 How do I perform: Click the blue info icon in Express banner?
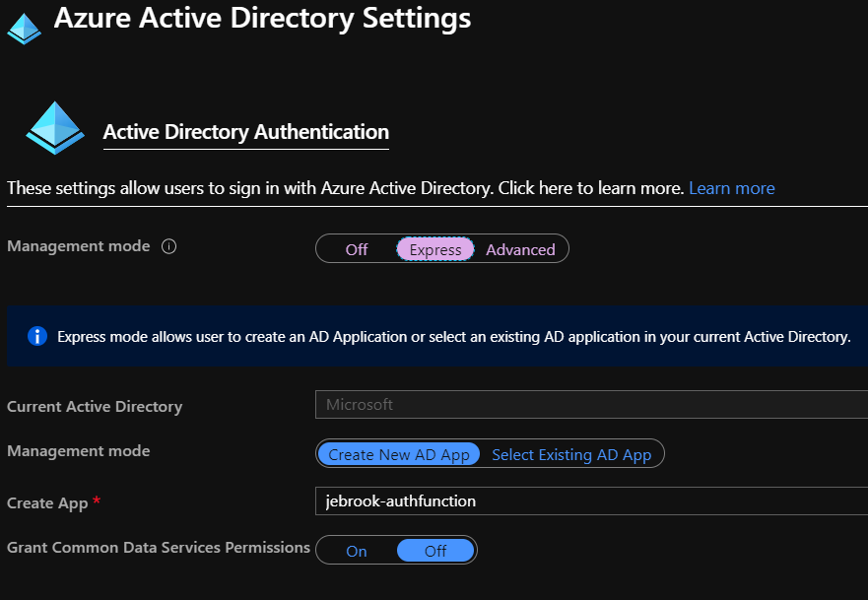click(36, 336)
